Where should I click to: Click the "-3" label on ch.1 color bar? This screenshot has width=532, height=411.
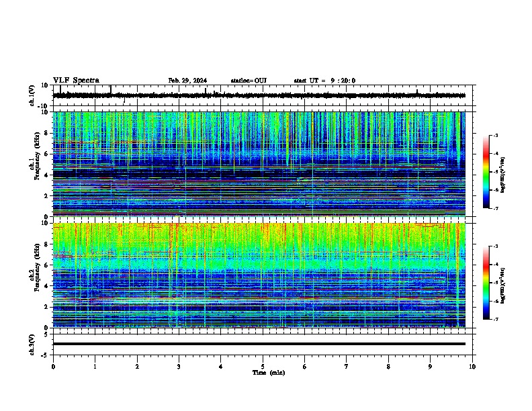(x=496, y=136)
